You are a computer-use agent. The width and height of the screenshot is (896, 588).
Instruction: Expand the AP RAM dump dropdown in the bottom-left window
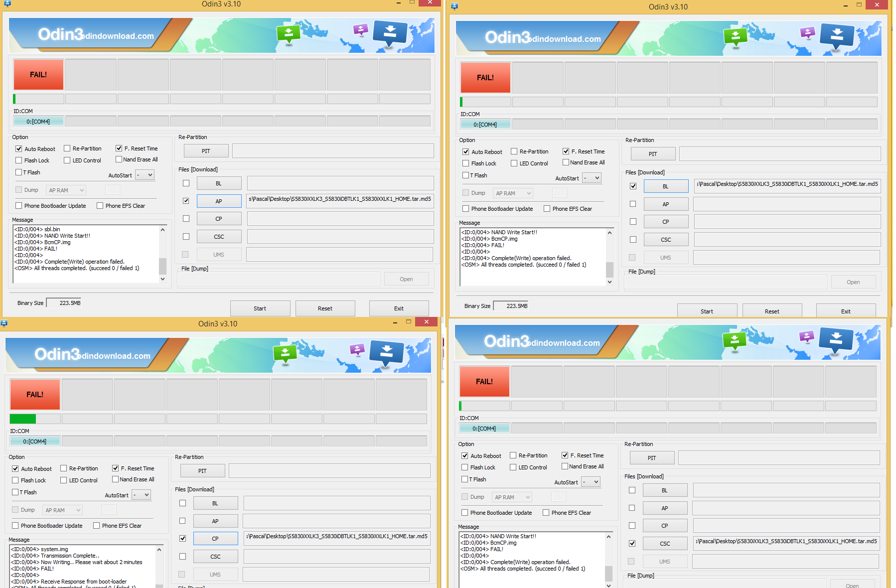63,510
